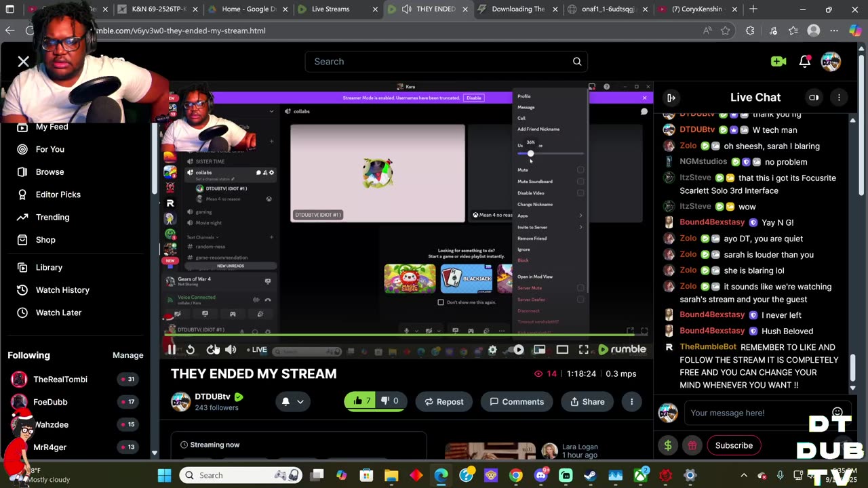Pause the Rumble live video
This screenshot has height=488, width=868.
(172, 350)
